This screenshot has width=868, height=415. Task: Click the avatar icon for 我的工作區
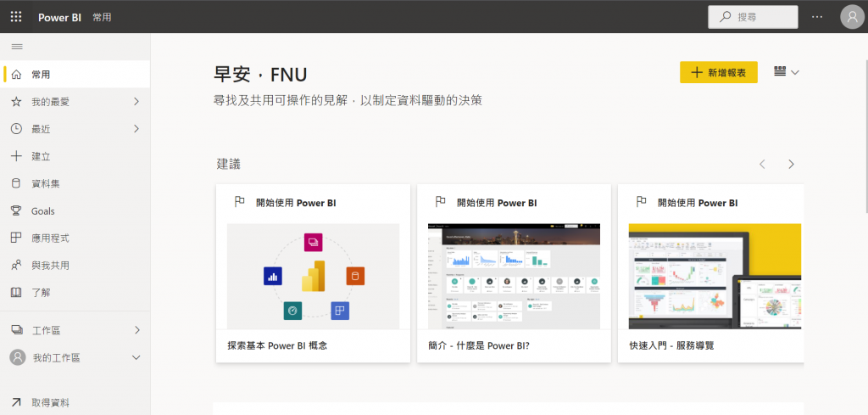coord(18,357)
